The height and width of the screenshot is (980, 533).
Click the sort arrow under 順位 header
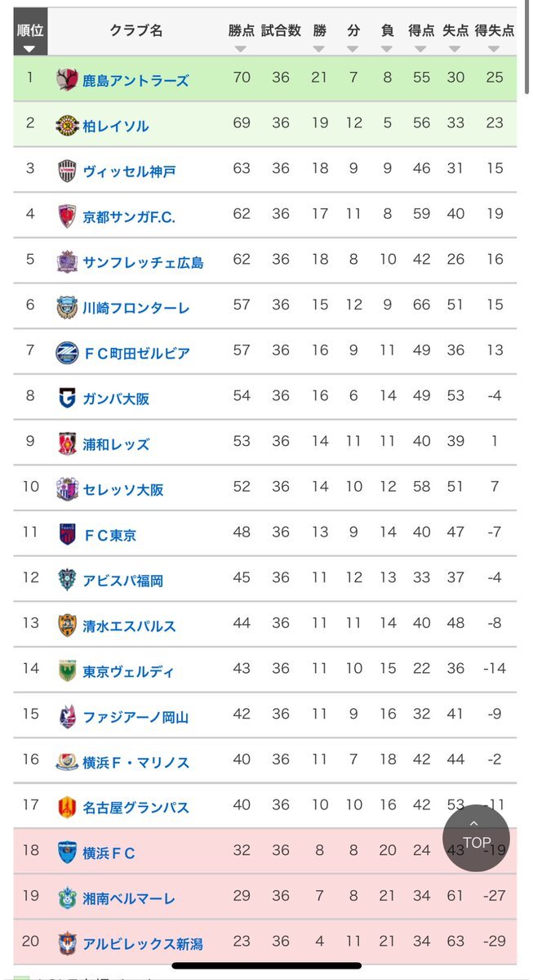(30, 47)
